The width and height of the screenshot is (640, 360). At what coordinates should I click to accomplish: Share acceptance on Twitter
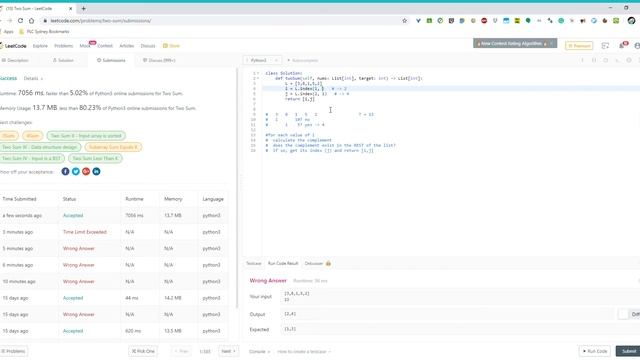76,171
